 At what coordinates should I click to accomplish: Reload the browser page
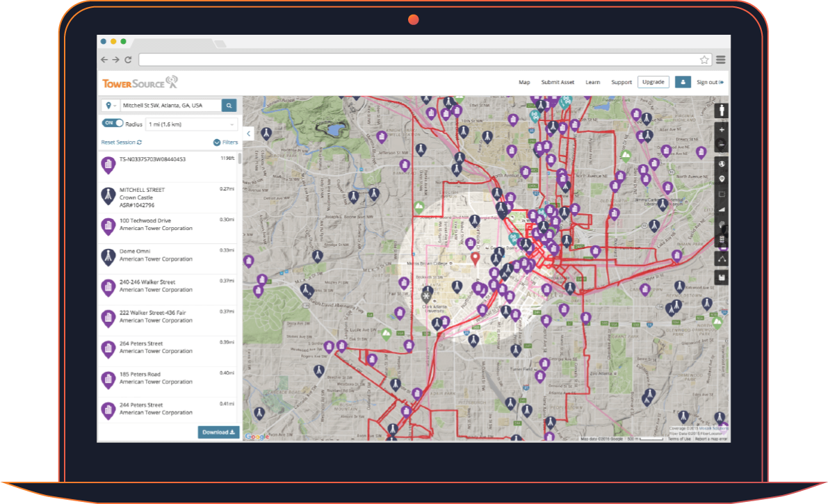tap(128, 60)
